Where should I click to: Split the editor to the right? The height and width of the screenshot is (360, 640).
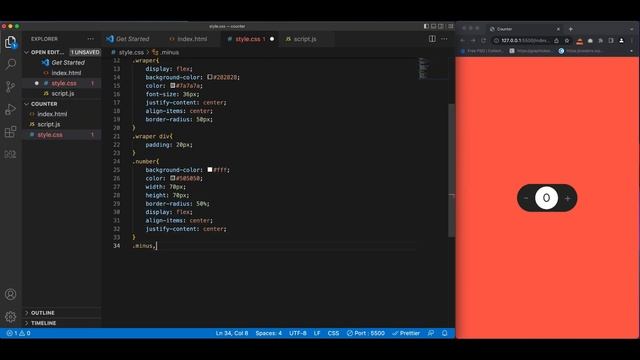(x=432, y=39)
